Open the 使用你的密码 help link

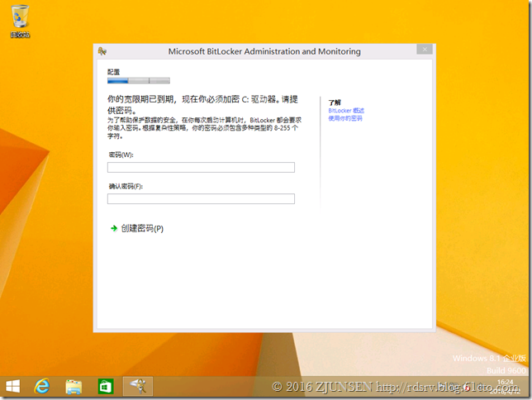345,118
